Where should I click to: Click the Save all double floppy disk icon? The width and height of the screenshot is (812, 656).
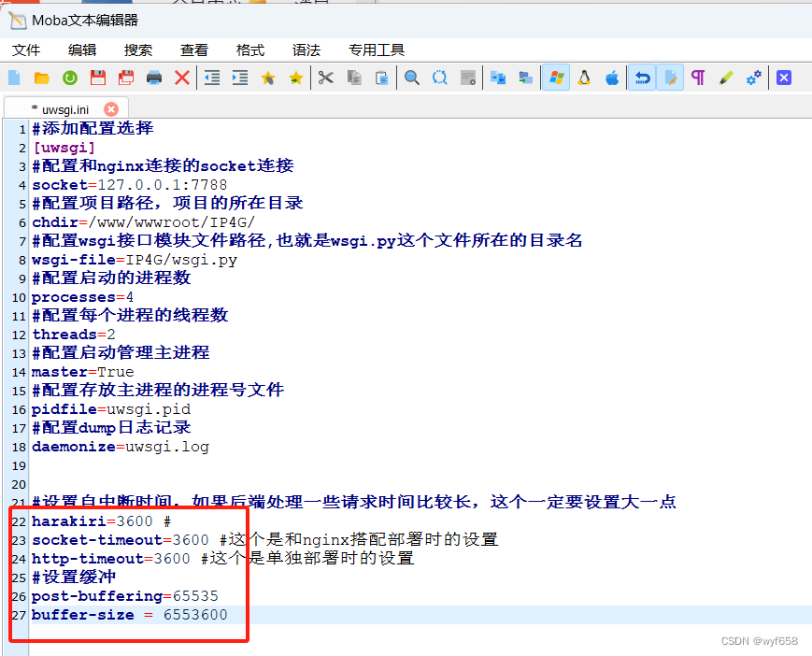(126, 78)
